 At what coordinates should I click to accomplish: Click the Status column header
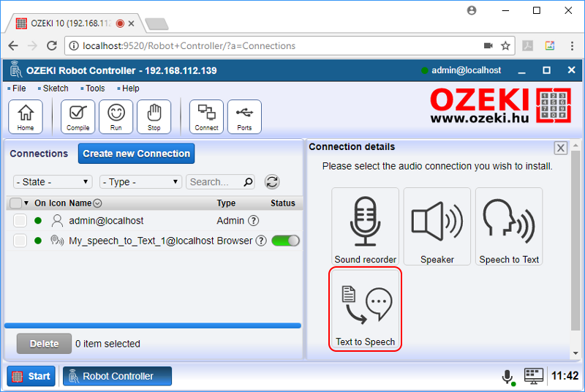point(283,203)
